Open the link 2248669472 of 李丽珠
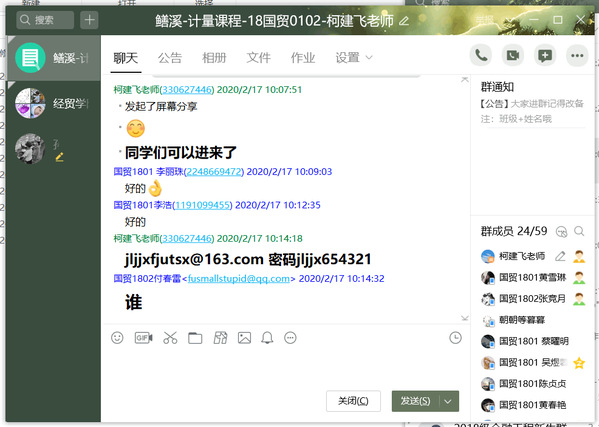This screenshot has width=599, height=427. (x=214, y=171)
